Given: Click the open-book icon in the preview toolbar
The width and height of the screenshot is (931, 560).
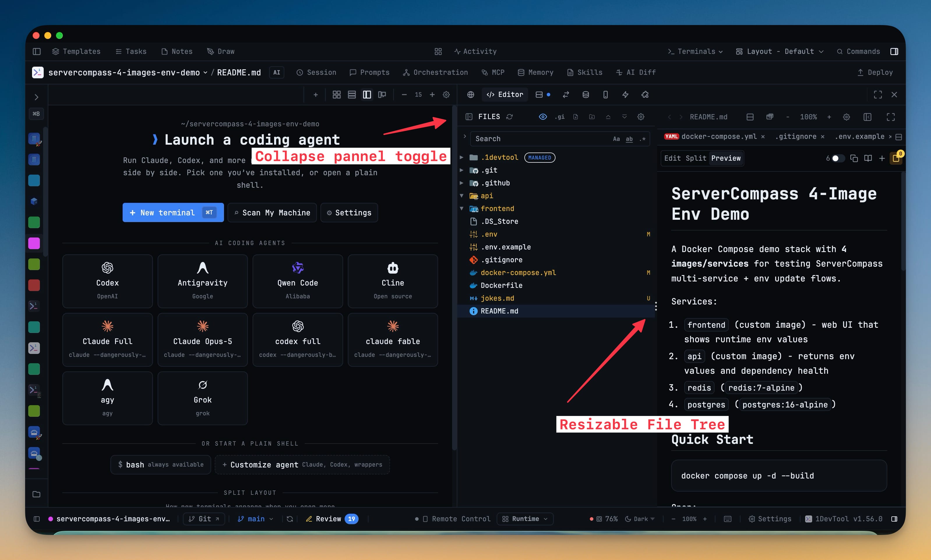Looking at the screenshot, I should coord(868,158).
